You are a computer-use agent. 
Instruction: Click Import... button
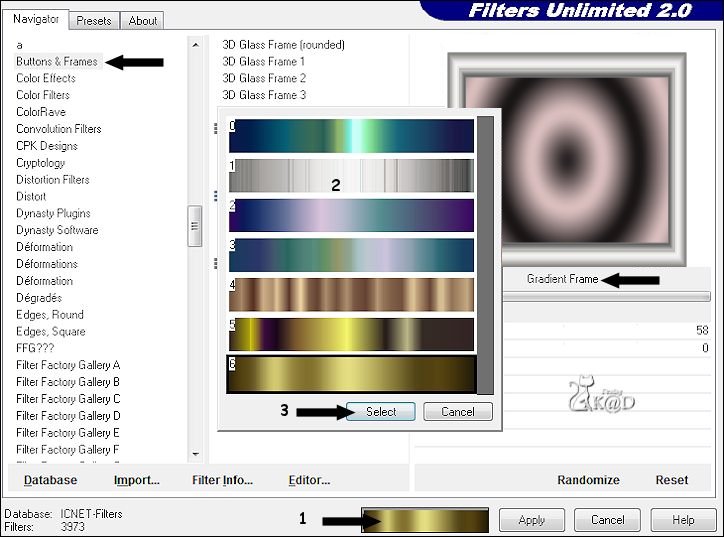tap(137, 480)
